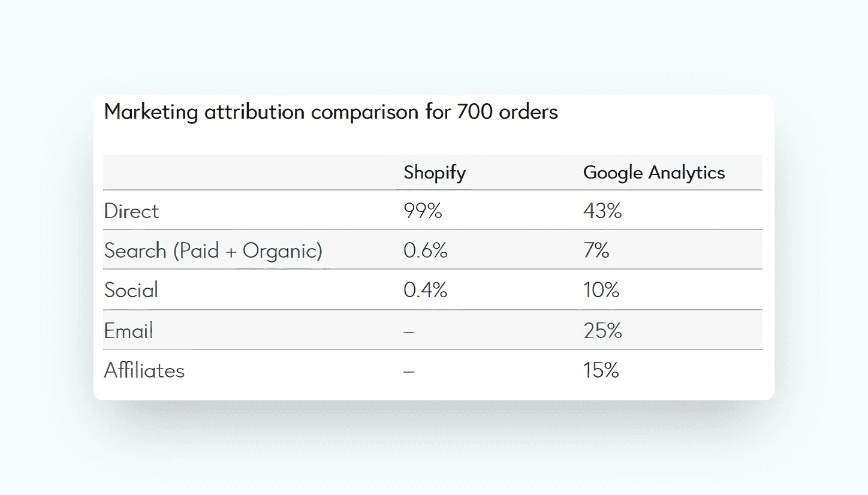Viewport: 868px width, 495px height.
Task: Click the table title about 700 orders
Action: click(331, 112)
